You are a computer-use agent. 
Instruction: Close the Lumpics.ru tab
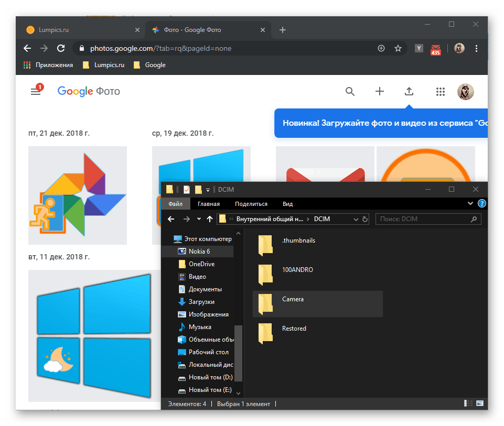pyautogui.click(x=137, y=30)
